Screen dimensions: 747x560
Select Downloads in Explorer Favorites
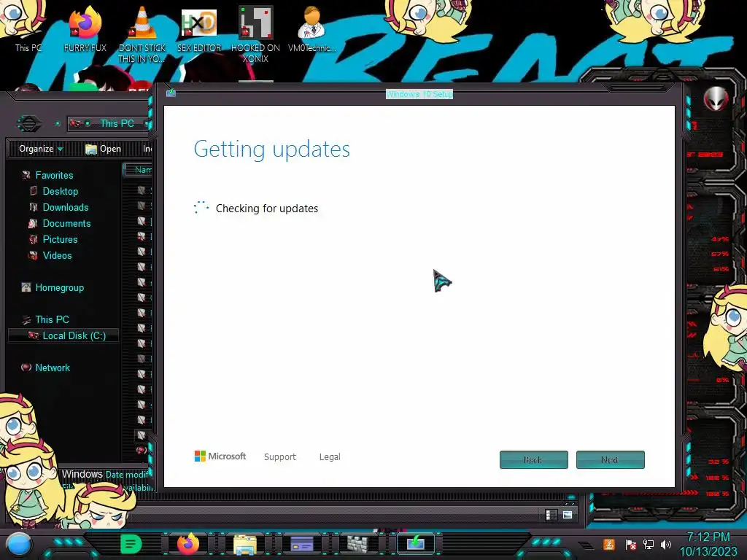(x=59, y=207)
